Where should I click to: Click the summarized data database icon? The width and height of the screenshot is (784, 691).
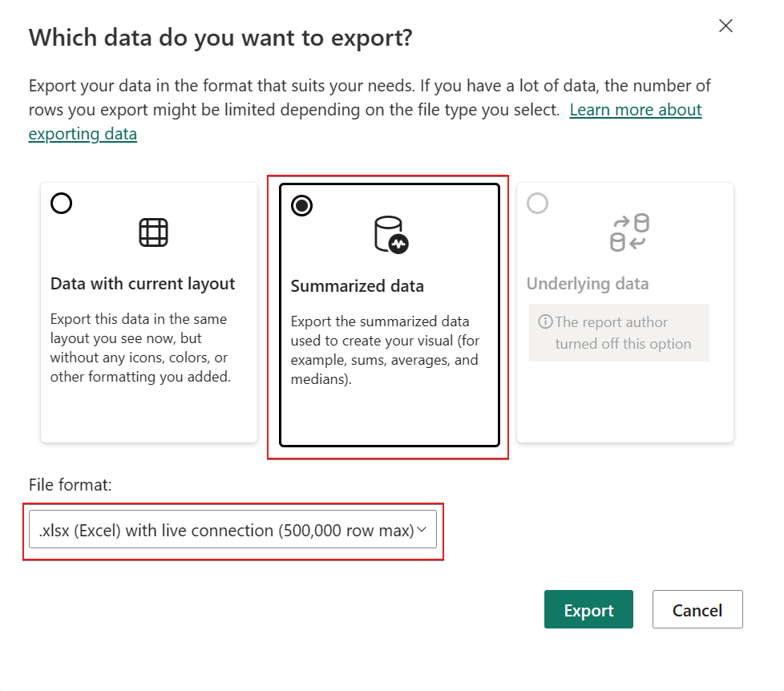[390, 234]
